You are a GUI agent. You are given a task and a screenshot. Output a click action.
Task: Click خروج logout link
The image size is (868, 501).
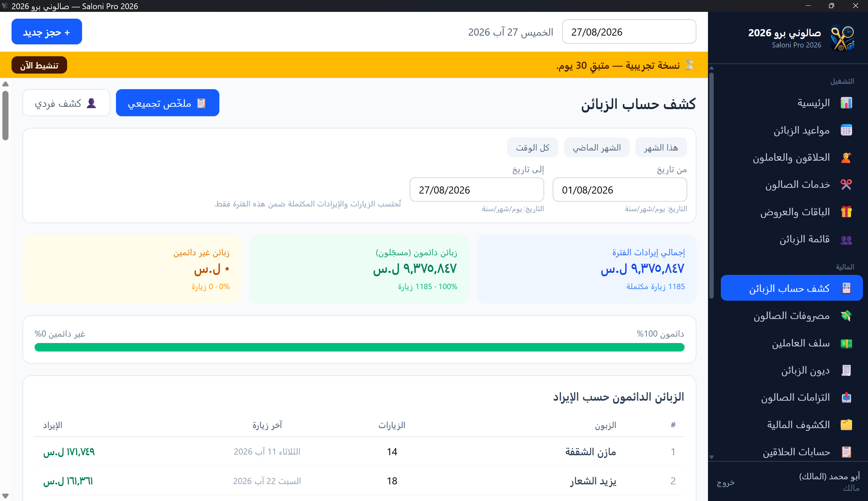726,483
